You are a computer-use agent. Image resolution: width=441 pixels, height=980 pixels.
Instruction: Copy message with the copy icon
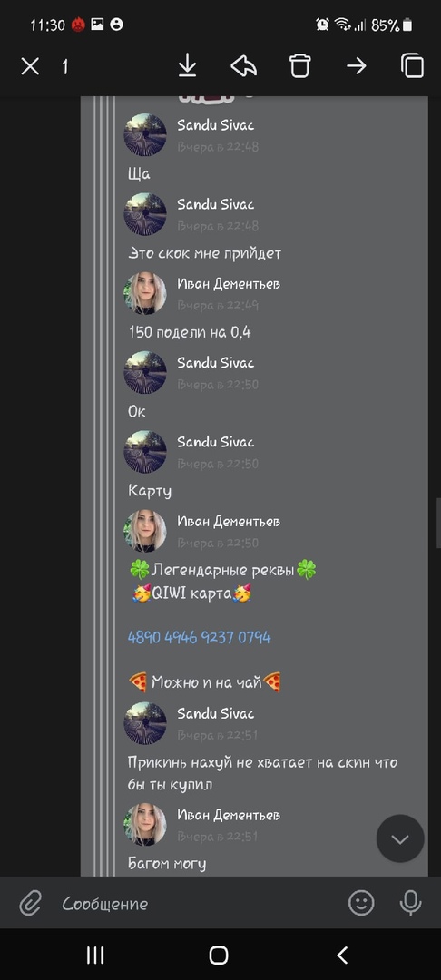click(x=412, y=65)
